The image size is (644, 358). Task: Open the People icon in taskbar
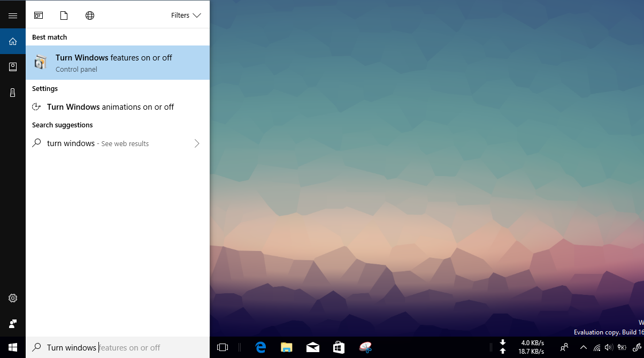(x=564, y=347)
